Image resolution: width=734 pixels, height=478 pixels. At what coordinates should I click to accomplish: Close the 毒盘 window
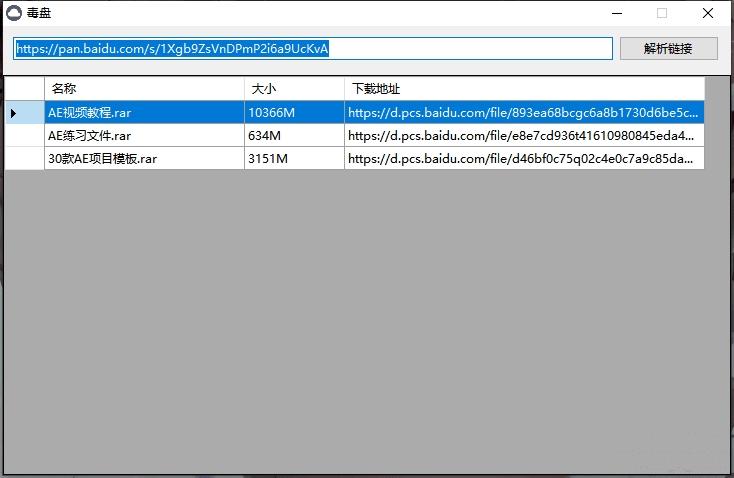pos(708,13)
